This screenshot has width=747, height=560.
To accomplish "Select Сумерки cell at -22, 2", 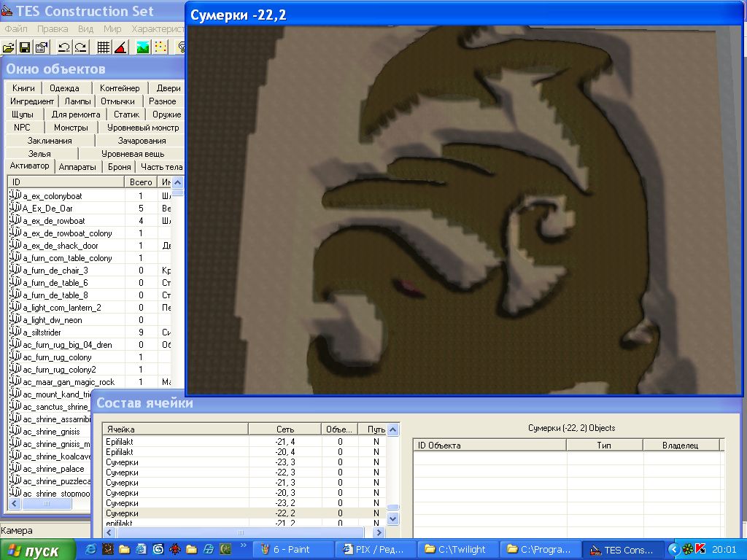I will tap(244, 513).
